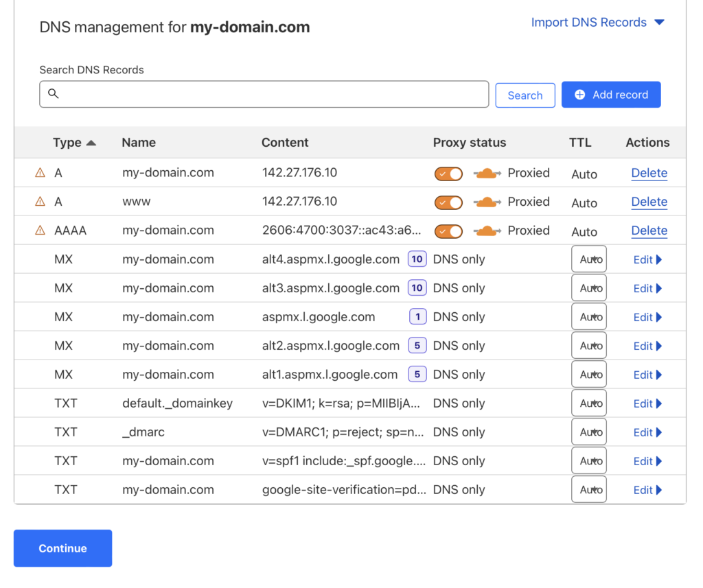Viewport: 703px width, 588px height.
Task: Click the v=DKIM1; k=rsa content cell
Action: [x=341, y=403]
